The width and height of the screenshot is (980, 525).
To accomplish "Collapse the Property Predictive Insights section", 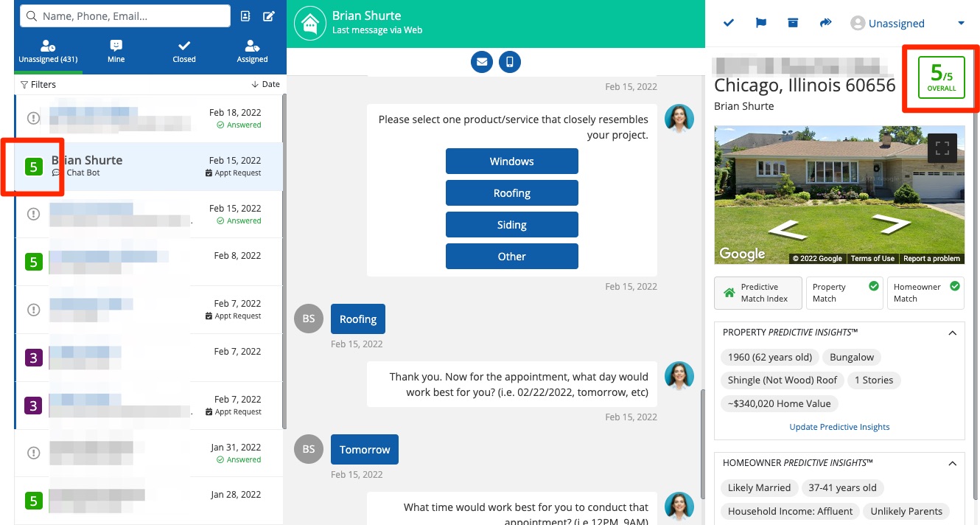I will (x=952, y=333).
